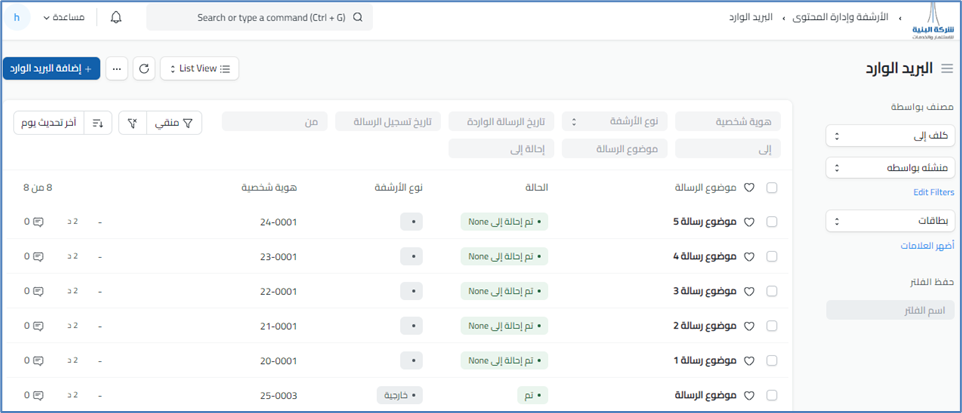The width and height of the screenshot is (962, 413).
Task: Check the box for موضوع رسالة 3
Action: (x=772, y=291)
